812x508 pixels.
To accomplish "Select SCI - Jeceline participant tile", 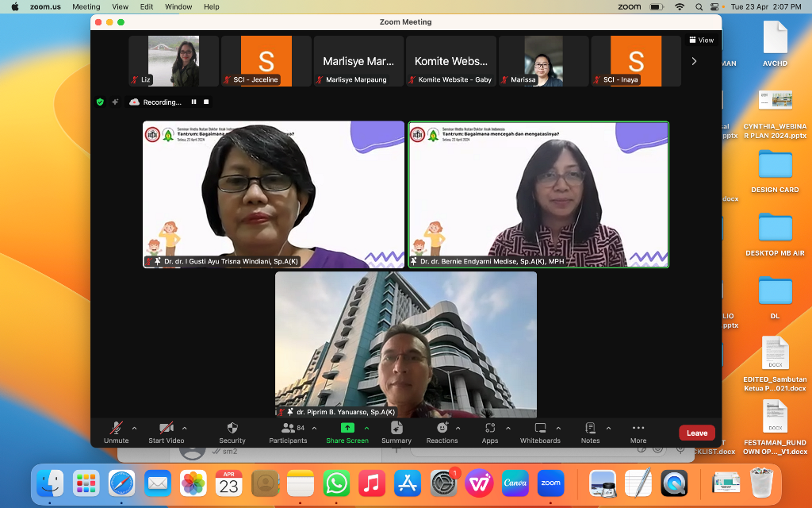I will (x=266, y=60).
